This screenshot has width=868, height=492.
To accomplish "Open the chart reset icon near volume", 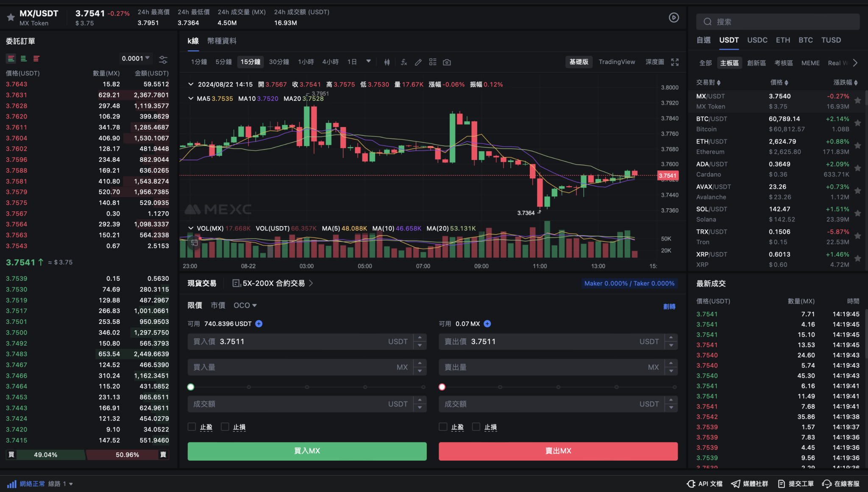I will coord(194,243).
